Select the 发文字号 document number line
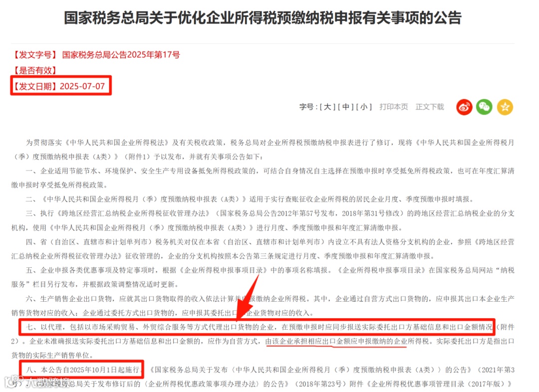 pos(96,55)
